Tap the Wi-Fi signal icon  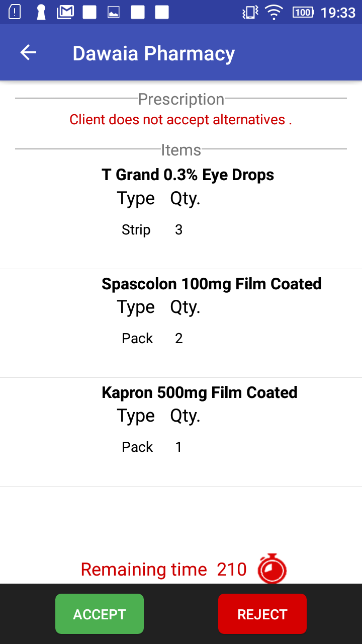274,12
